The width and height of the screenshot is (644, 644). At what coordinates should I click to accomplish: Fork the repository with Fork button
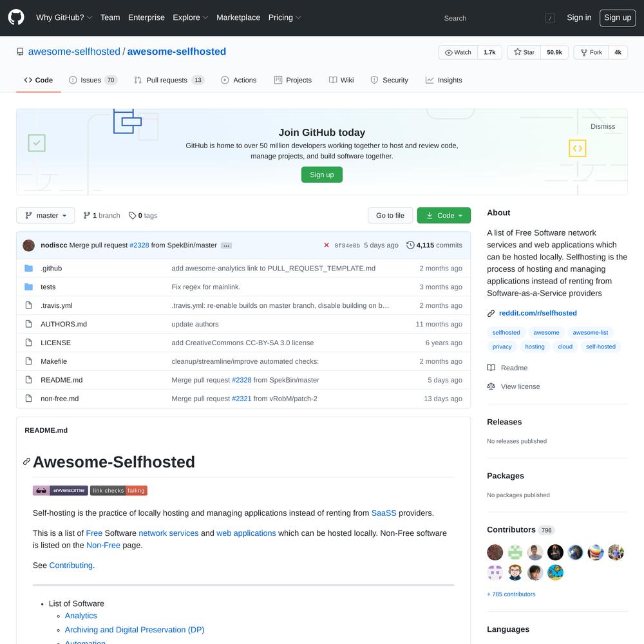point(591,53)
